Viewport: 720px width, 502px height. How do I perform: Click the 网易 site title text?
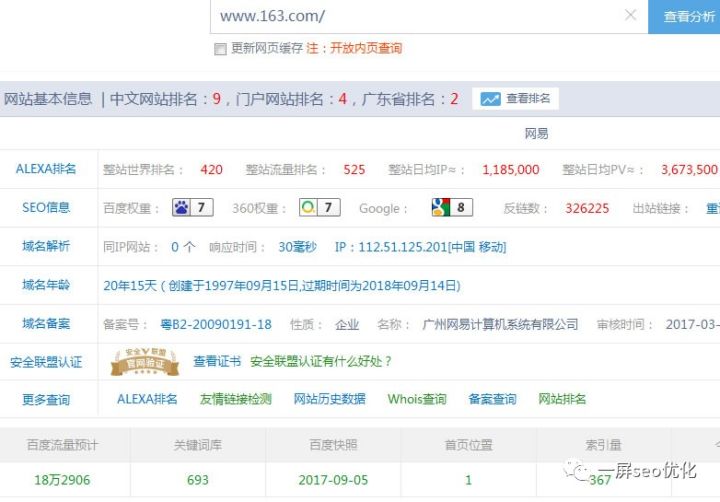536,134
